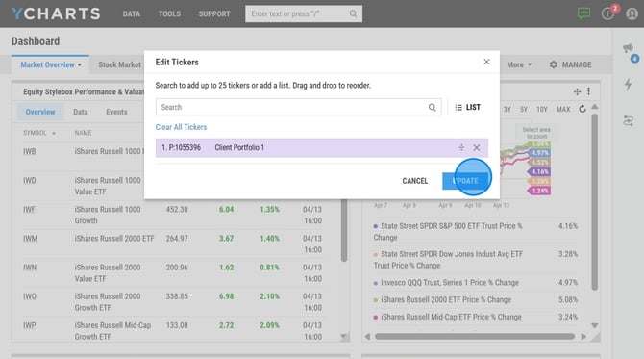Click the NAME column header
The width and height of the screenshot is (644, 359).
click(x=83, y=133)
